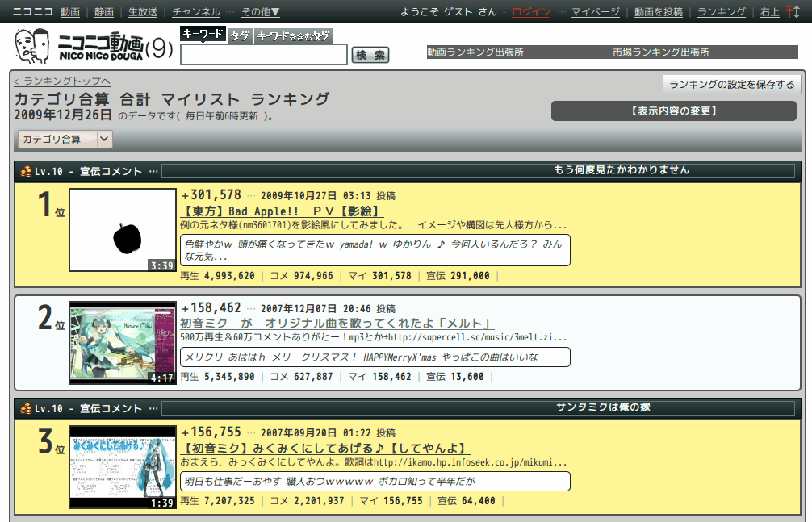Click the date heading 2009年12月26日
Screen dimensions: 812x522
63,115
